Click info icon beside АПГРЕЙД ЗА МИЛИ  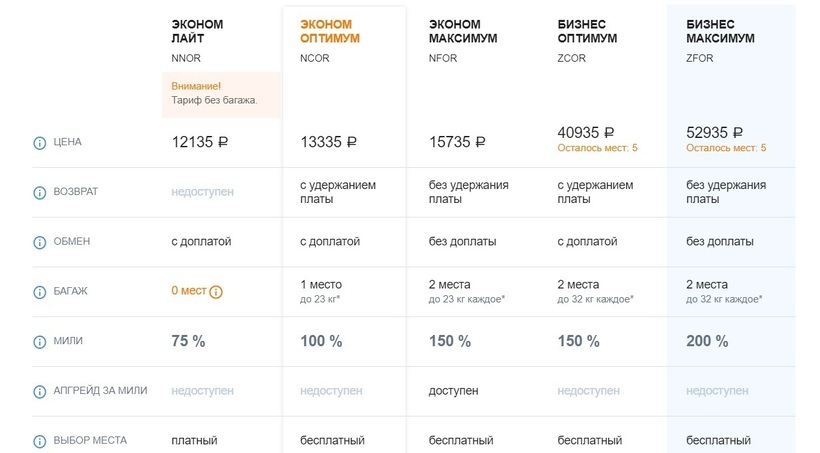40,391
